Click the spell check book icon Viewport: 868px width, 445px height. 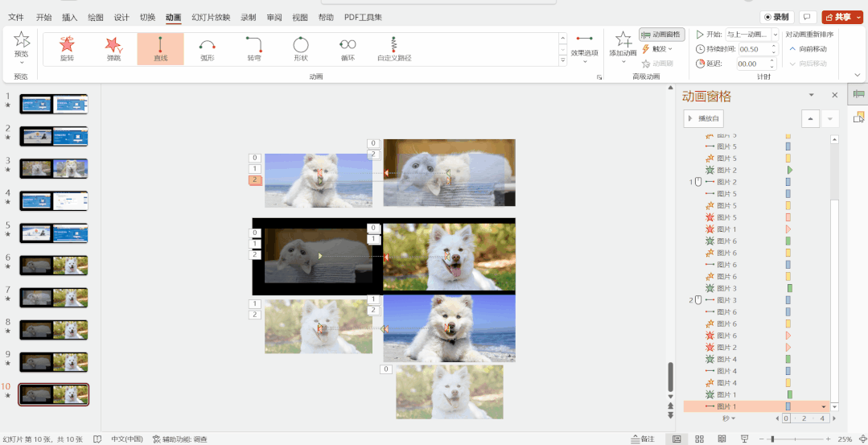pos(97,439)
